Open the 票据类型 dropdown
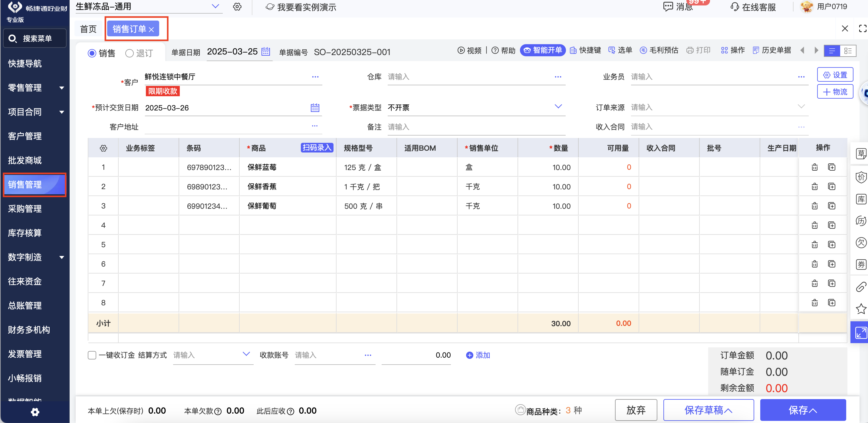Viewport: 868px width, 423px height. pyautogui.click(x=558, y=107)
